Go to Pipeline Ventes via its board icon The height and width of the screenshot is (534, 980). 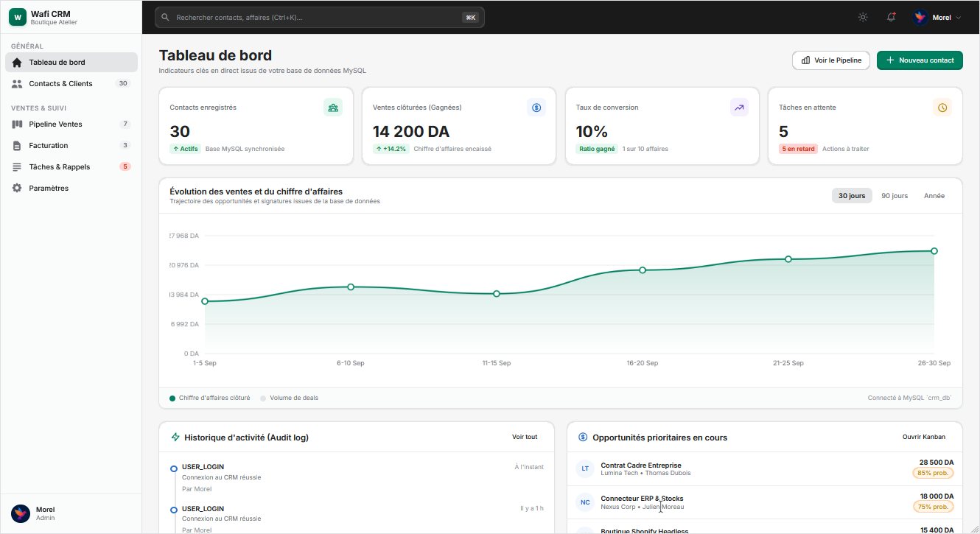coord(17,124)
